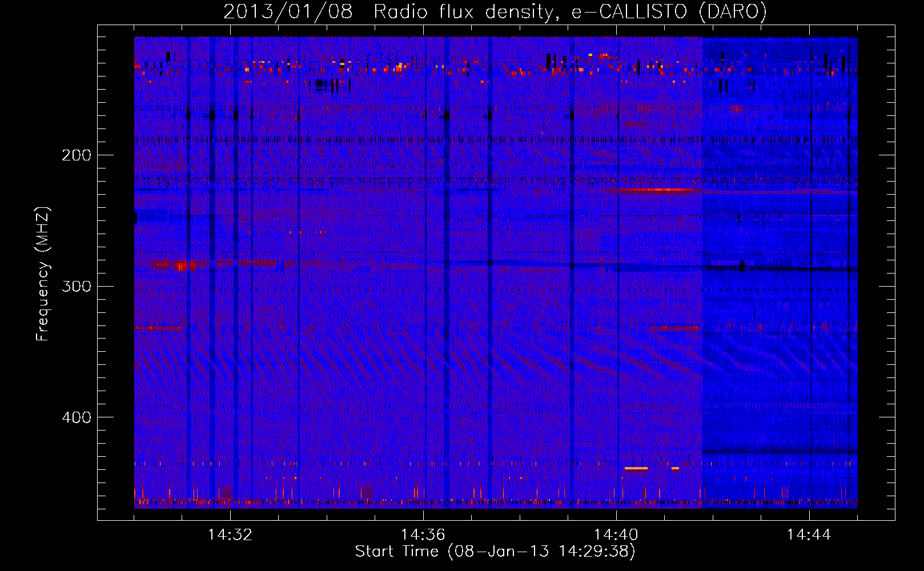Click the orange bar near 14:40, 440 MHz
Viewport: 924px width, 571px height.
[x=636, y=468]
